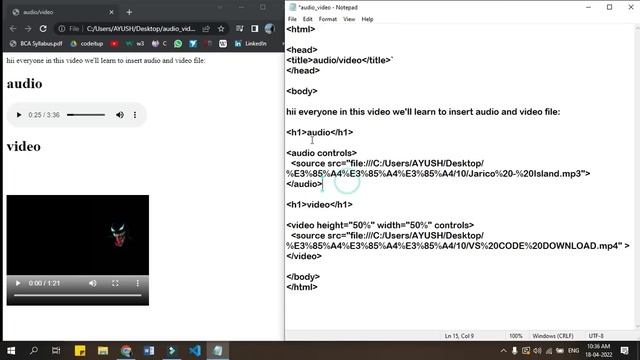Viewport: 640px width, 360px height.
Task: Open the audio player three-dot options menu
Action: coord(135,115)
